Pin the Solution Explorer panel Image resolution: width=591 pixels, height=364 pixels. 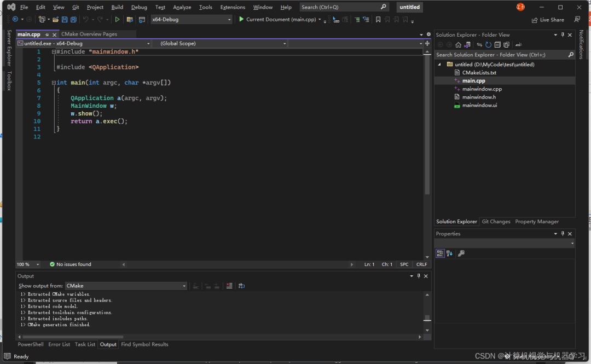coord(563,34)
